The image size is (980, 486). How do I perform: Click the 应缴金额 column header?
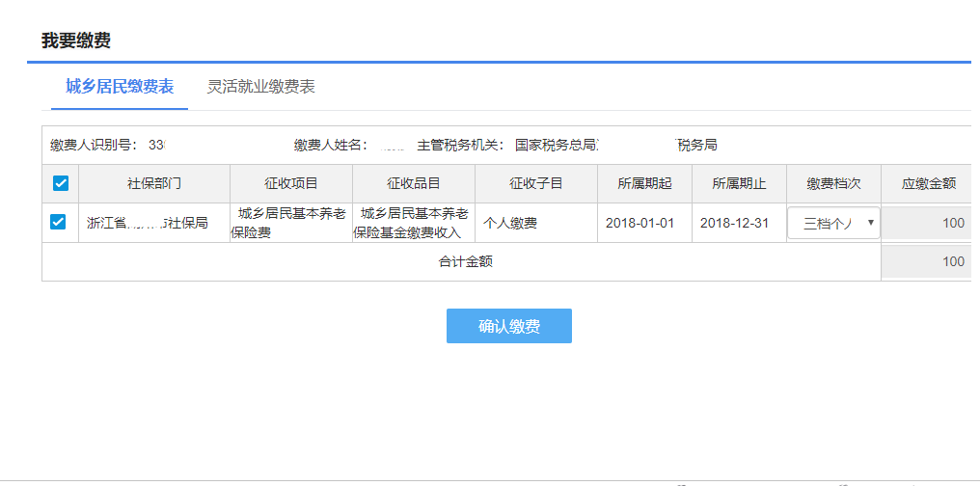tap(928, 183)
